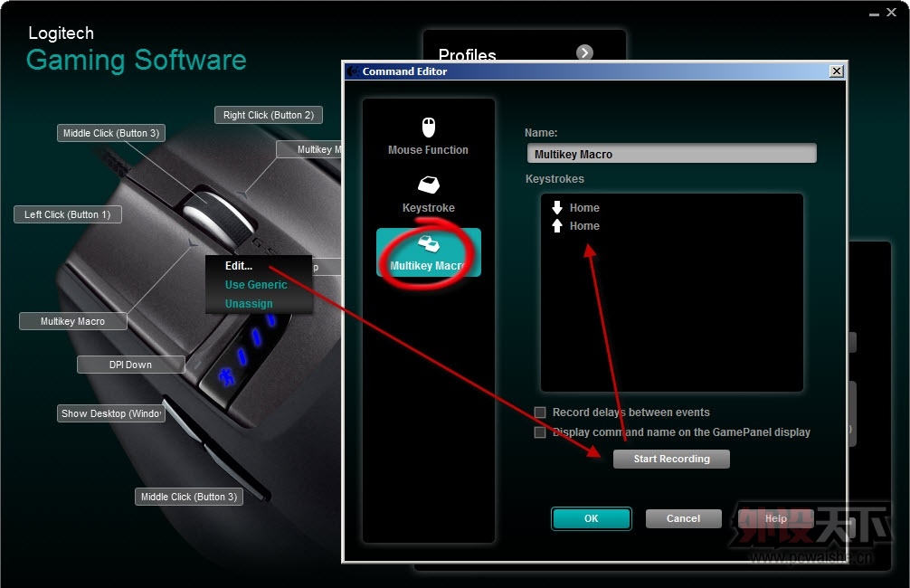Choose Use Generic from the context menu
Image resolution: width=910 pixels, height=588 pixels.
pyautogui.click(x=256, y=284)
